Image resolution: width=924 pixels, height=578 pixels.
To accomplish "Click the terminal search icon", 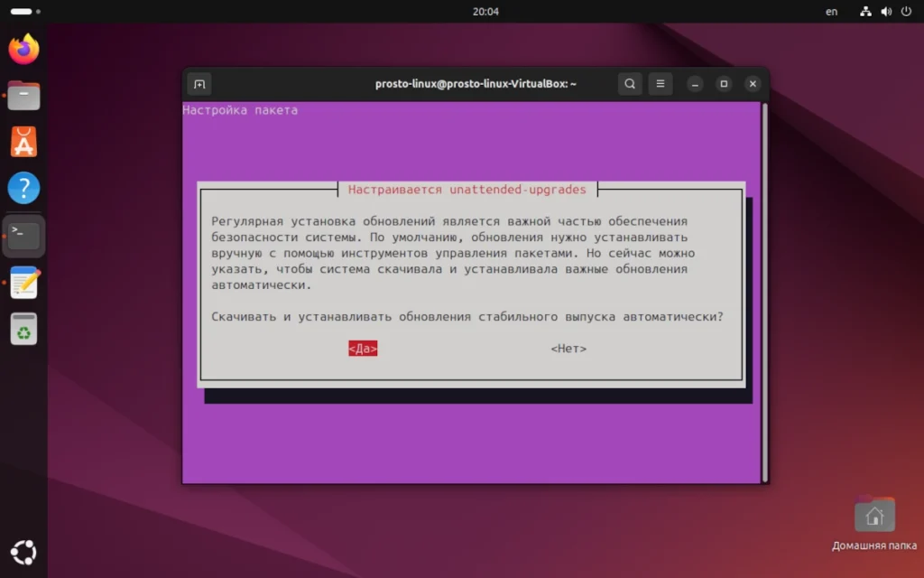I will (629, 84).
